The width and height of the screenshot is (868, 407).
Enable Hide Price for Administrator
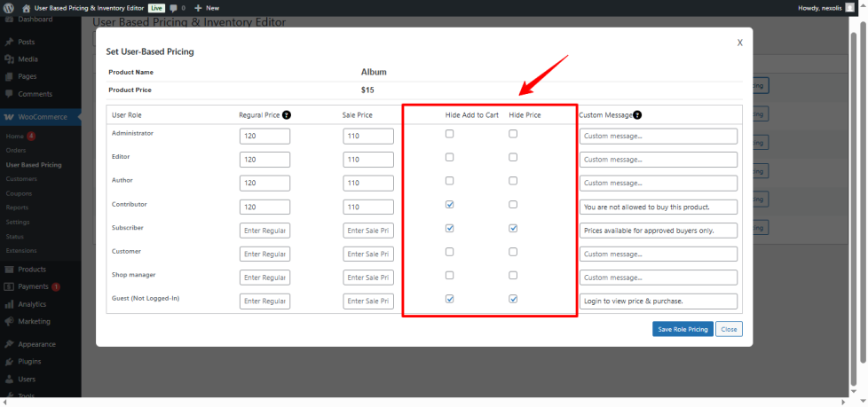coord(513,133)
